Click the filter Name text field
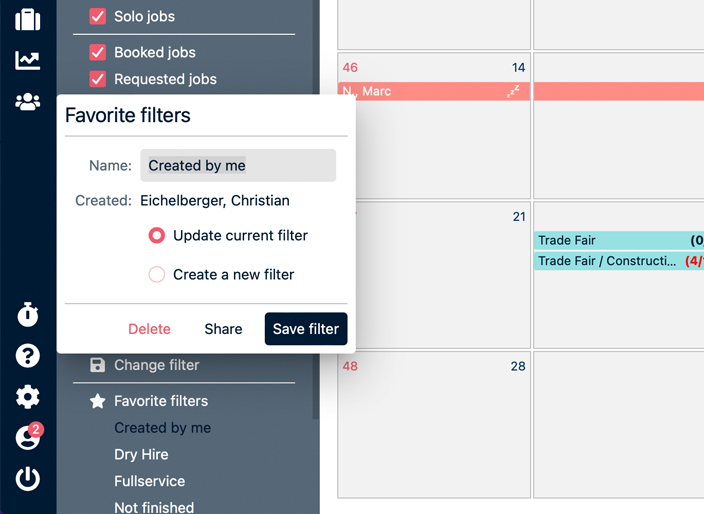This screenshot has height=514, width=704. pos(238,166)
